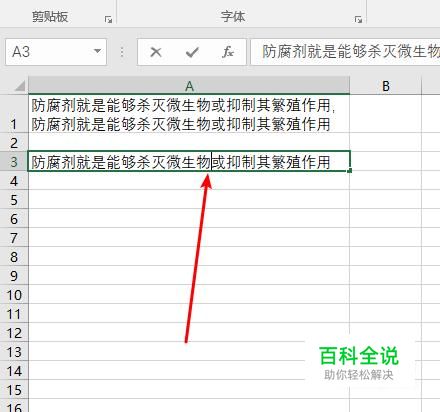
Task: Open the Insert Function fx dialog
Action: coord(228,52)
